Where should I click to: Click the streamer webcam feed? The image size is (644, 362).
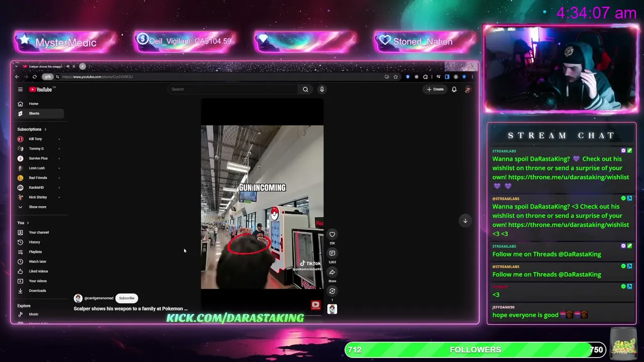(x=561, y=69)
